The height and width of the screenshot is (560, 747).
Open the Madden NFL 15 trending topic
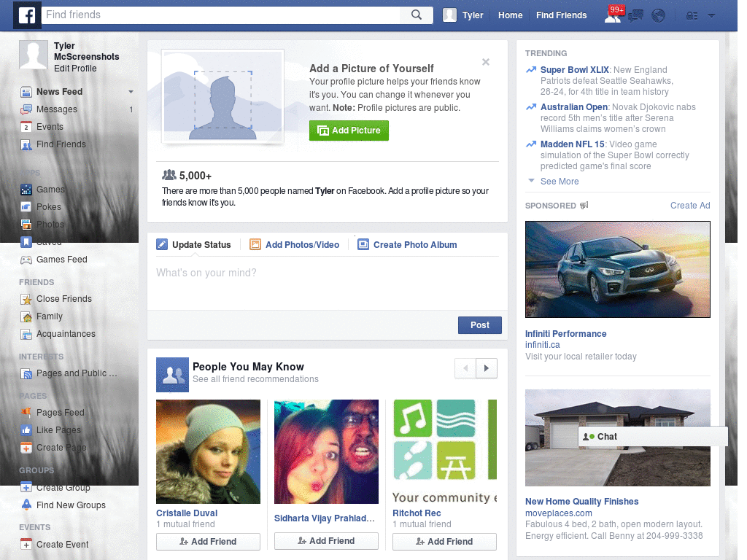coord(572,144)
